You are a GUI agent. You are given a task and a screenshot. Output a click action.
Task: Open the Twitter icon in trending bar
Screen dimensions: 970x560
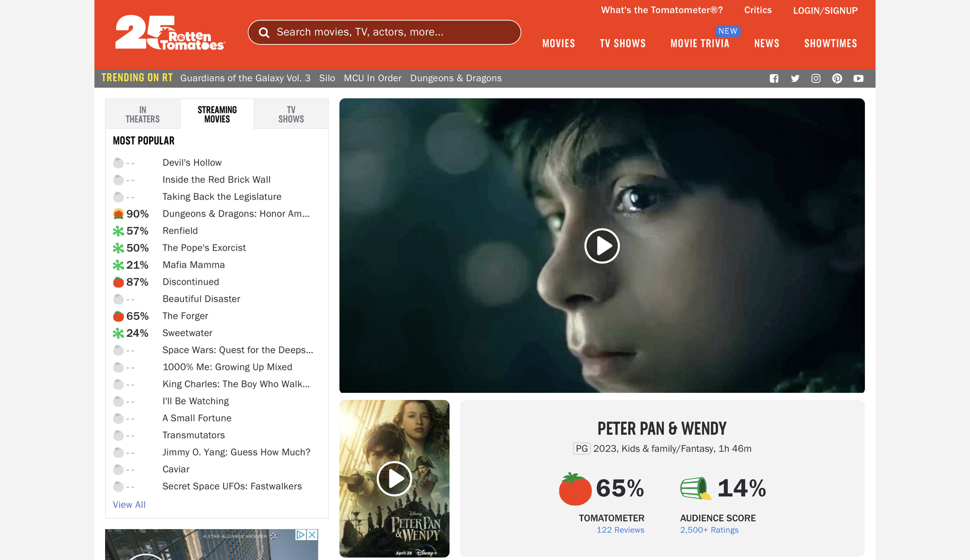click(795, 78)
